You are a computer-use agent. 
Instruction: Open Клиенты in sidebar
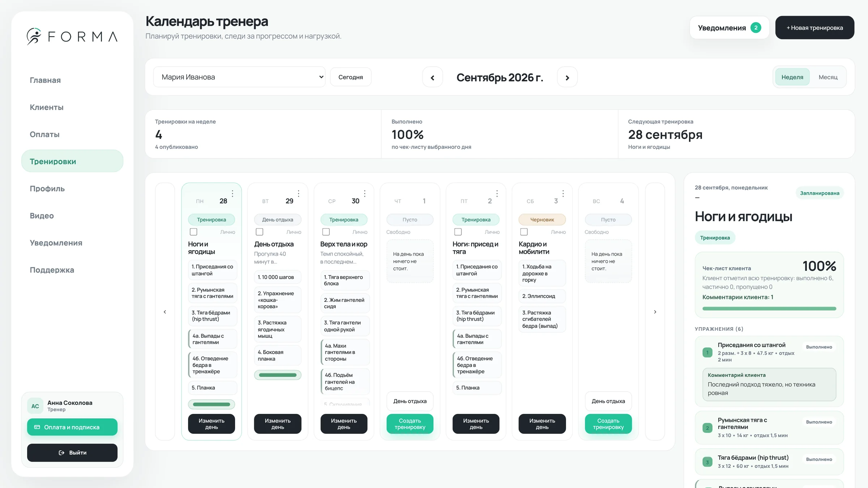[x=72, y=107]
